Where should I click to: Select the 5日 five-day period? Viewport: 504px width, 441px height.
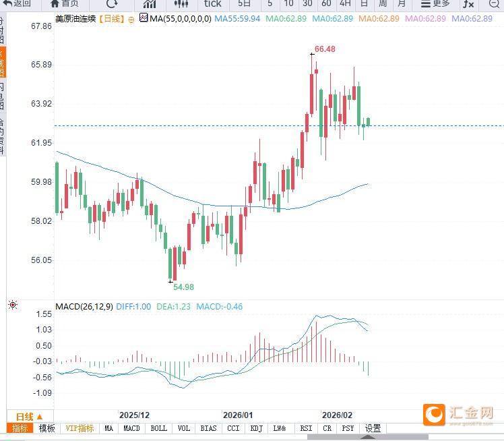[x=244, y=3]
